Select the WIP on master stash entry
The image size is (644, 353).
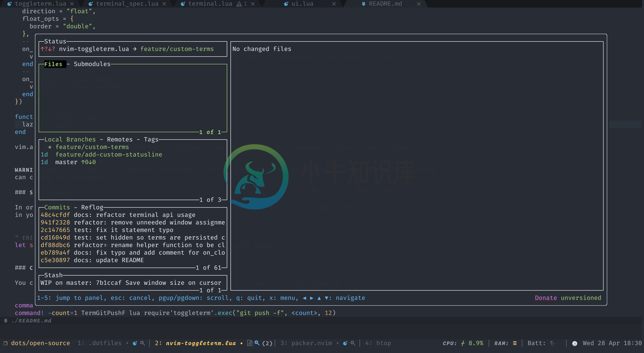click(x=133, y=283)
